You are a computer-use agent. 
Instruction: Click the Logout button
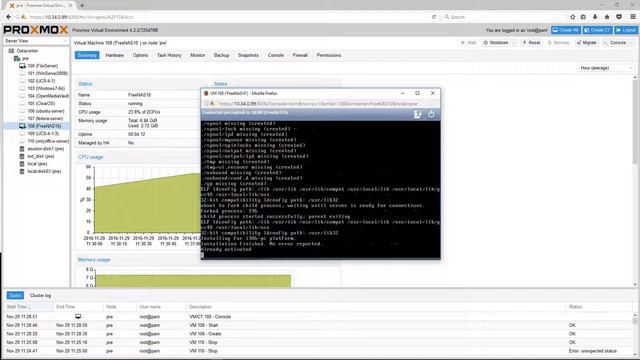pyautogui.click(x=626, y=30)
